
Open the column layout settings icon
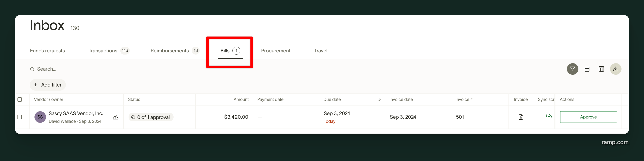click(x=601, y=69)
